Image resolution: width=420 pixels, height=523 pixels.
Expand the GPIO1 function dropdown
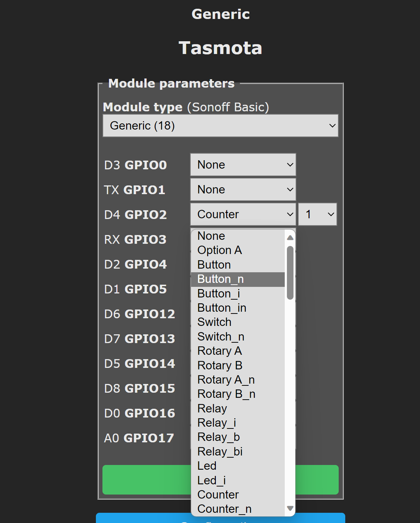[243, 189]
